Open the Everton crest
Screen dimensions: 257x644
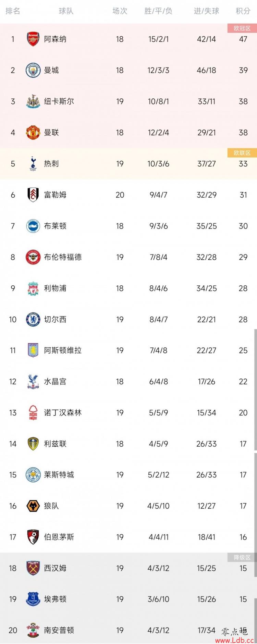(33, 599)
